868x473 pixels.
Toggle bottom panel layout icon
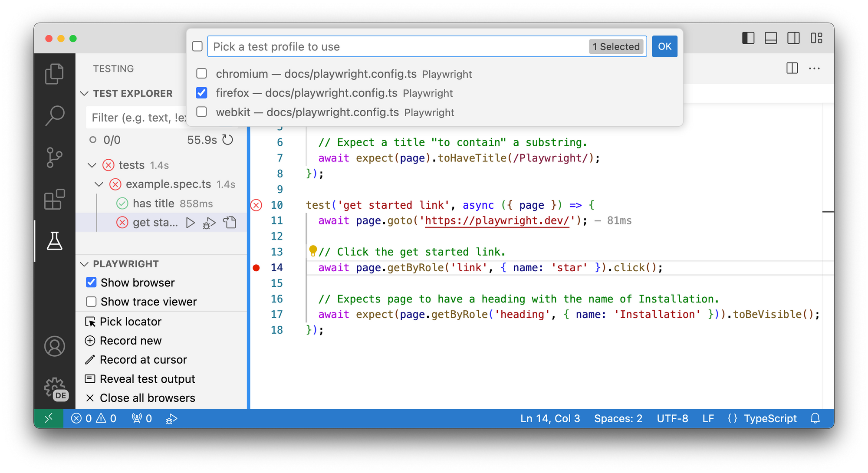point(771,38)
